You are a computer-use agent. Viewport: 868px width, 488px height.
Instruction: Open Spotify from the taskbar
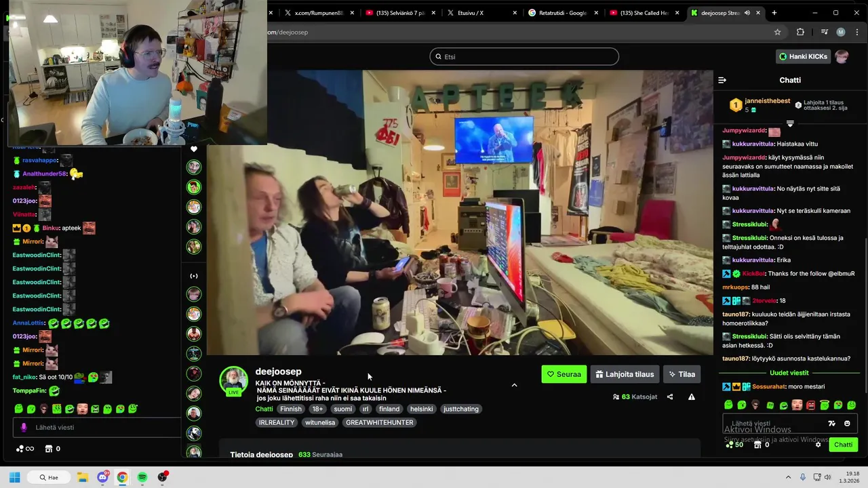point(142,477)
